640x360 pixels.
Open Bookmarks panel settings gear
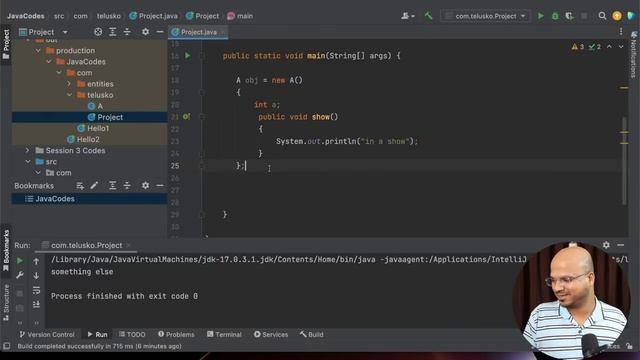[145, 186]
